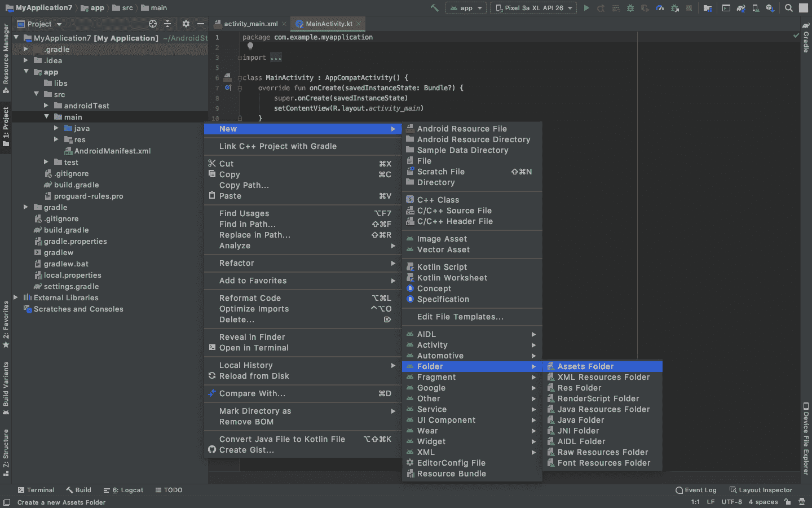Start debugging with the bug icon
The height and width of the screenshot is (508, 812).
point(630,8)
